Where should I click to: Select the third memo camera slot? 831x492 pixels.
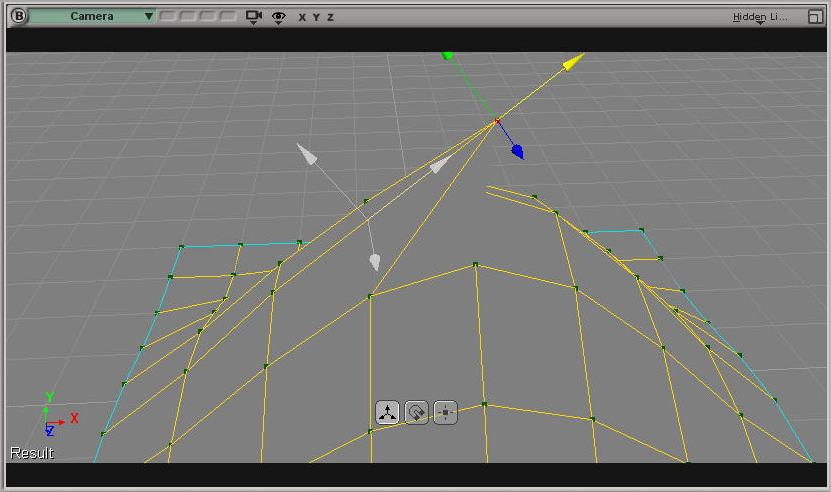pos(207,16)
